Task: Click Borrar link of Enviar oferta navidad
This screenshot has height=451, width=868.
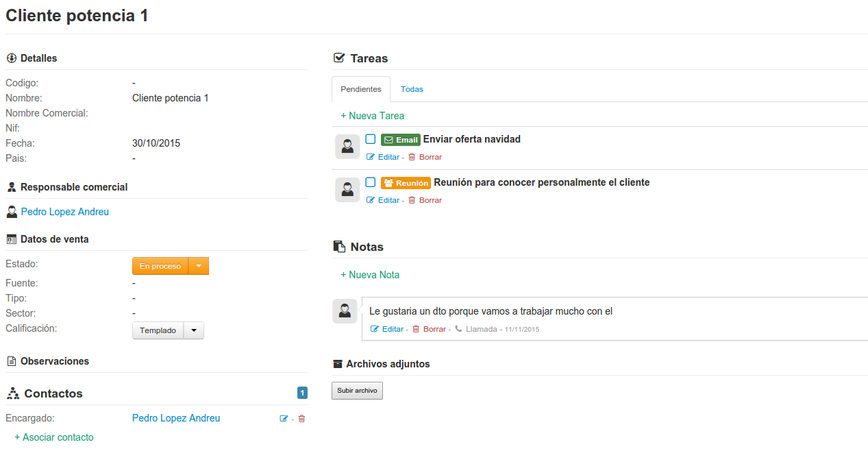Action: click(x=430, y=157)
